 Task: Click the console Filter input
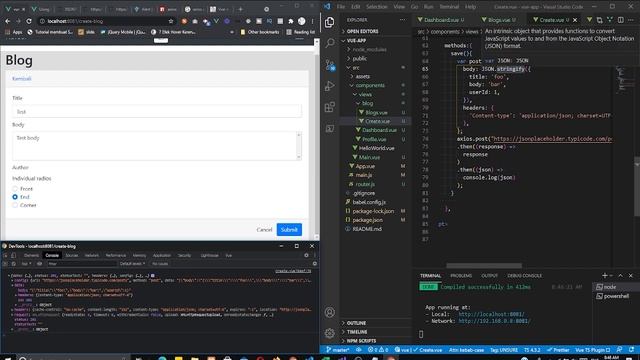(x=82, y=264)
